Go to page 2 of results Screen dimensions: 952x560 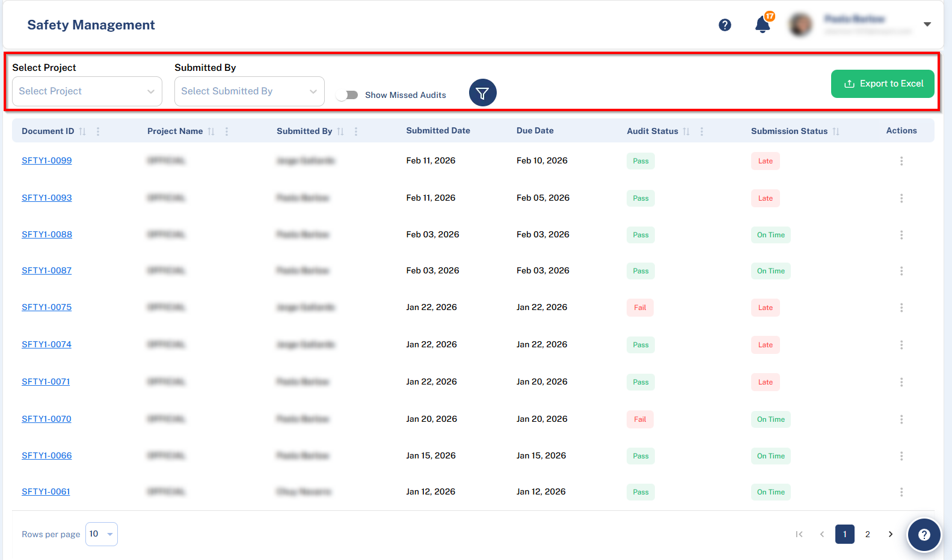867,534
